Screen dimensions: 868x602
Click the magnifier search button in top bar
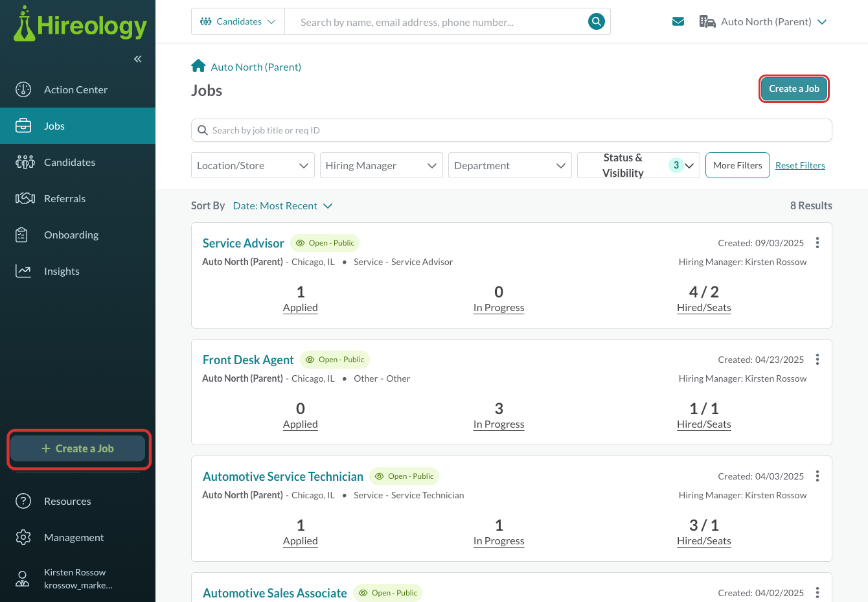coord(596,21)
